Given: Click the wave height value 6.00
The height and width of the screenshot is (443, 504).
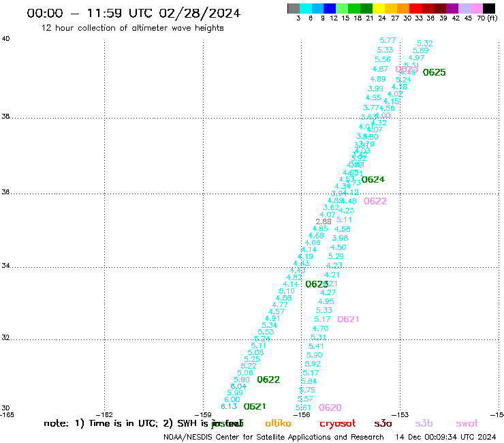Looking at the screenshot, I should [232, 399].
